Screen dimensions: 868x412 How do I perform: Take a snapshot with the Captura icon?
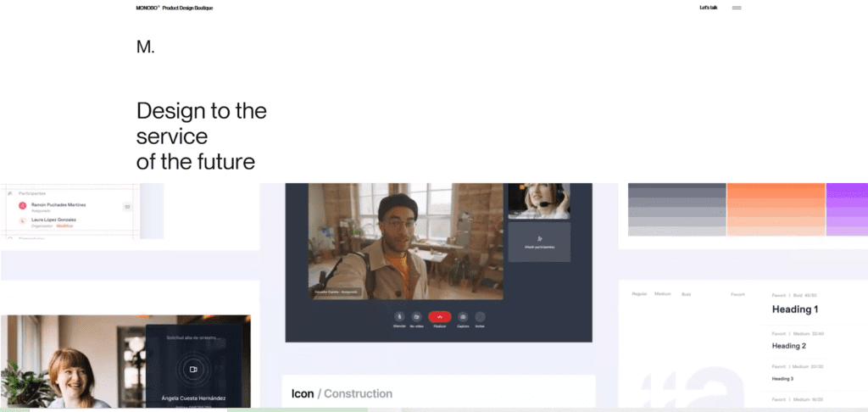coord(463,317)
